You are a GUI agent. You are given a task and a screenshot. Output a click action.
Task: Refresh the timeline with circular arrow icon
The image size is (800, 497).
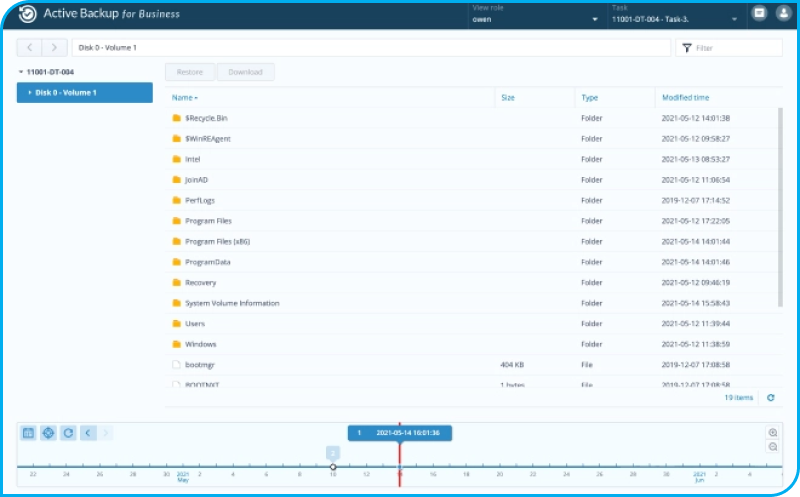[68, 433]
